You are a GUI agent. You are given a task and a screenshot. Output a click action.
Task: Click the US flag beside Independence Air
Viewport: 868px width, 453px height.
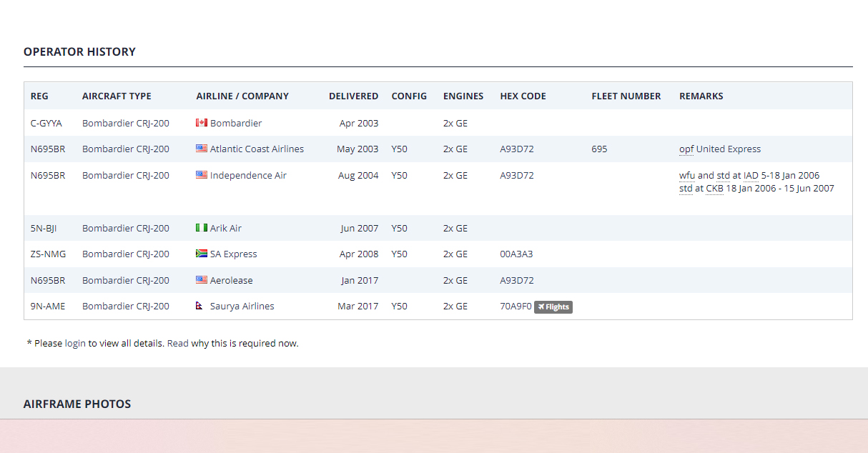pos(202,175)
